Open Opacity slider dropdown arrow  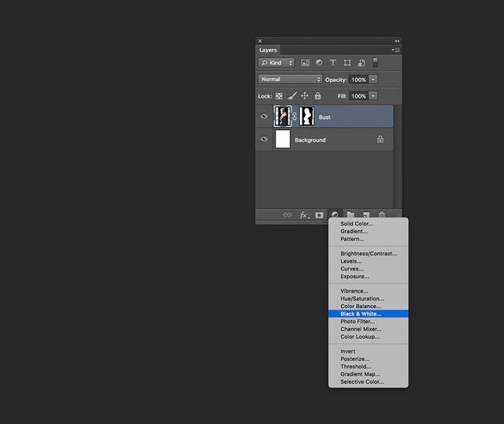[x=373, y=80]
